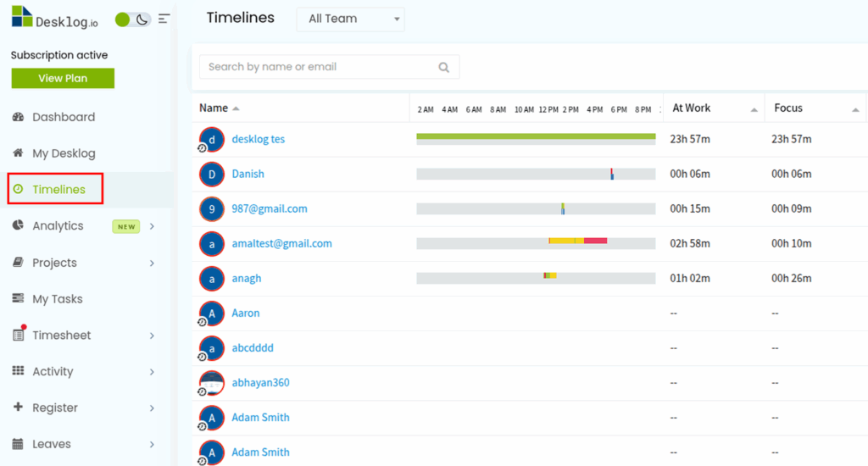Go to My Tasks in the sidebar
The image size is (868, 466).
(x=57, y=299)
